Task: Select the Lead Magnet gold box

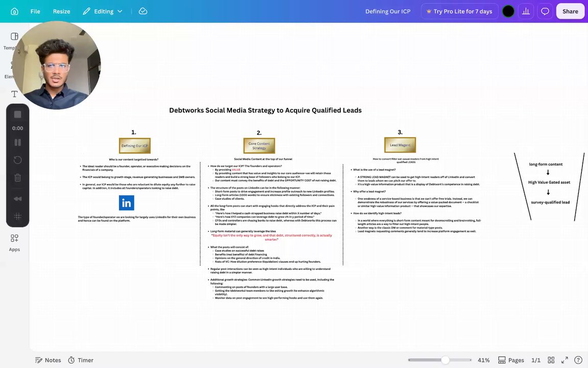Action: point(400,145)
